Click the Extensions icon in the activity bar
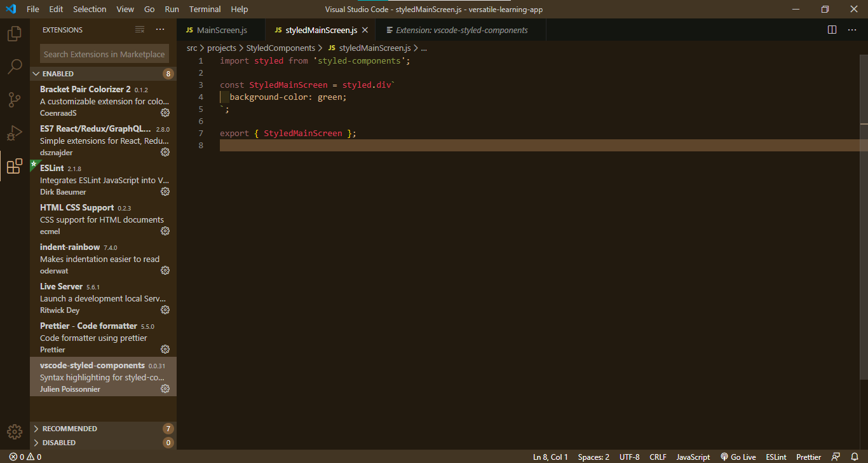 point(14,167)
